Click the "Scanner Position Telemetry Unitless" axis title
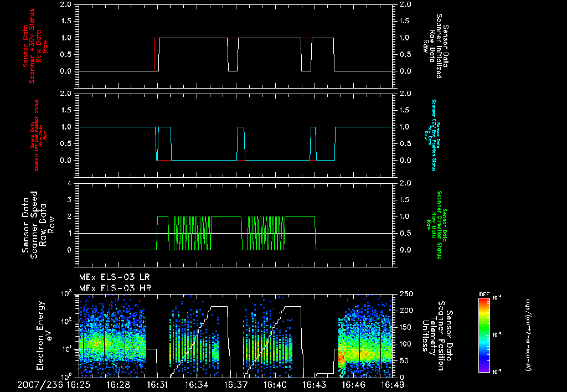Image resolution: width=567 pixels, height=392 pixels. [437, 335]
